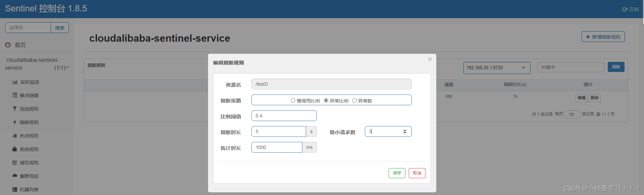Click the cluster flow control cloud icon
Viewport: 644px width, 195px height.
[x=15, y=175]
